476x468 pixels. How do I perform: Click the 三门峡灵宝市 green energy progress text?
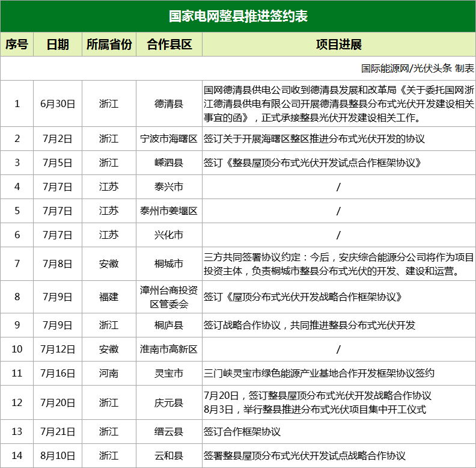[319, 373]
